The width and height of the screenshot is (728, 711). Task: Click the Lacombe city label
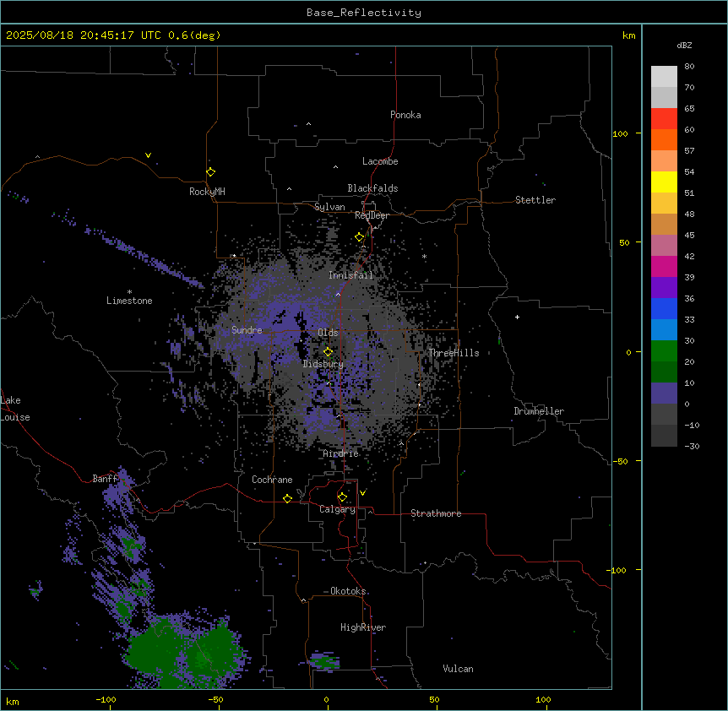point(380,161)
